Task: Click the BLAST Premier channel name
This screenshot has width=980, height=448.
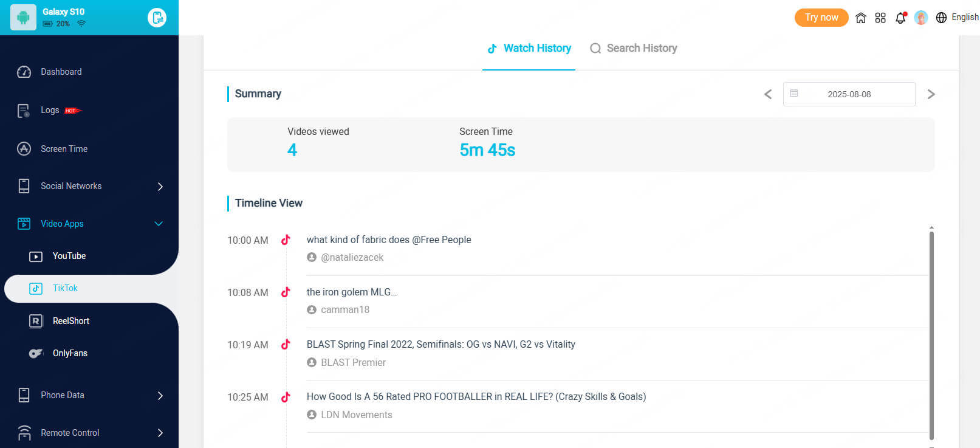Action: click(x=354, y=362)
